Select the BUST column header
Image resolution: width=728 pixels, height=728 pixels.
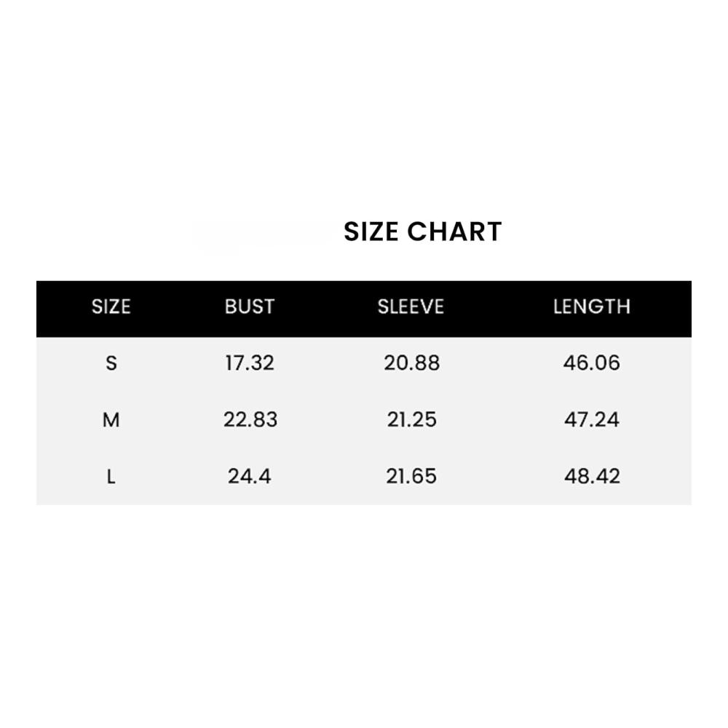tap(250, 306)
